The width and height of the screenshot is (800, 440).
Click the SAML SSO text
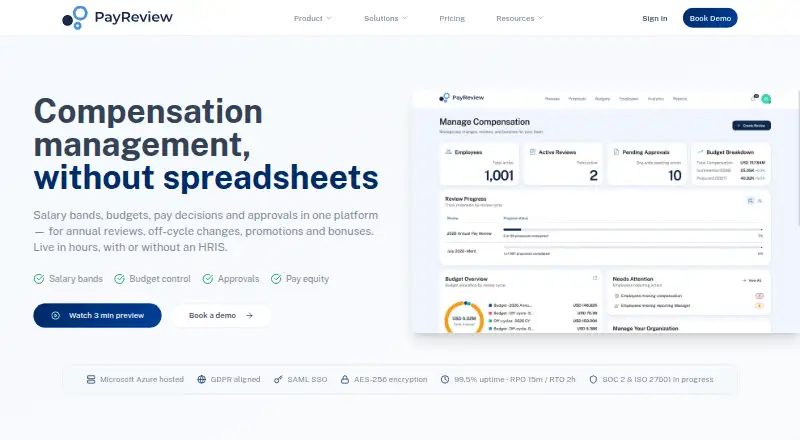(x=307, y=379)
